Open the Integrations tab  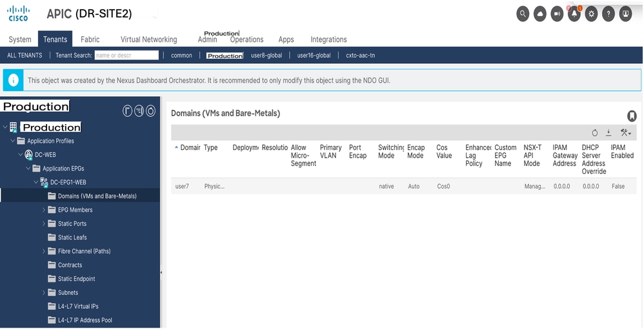point(328,39)
